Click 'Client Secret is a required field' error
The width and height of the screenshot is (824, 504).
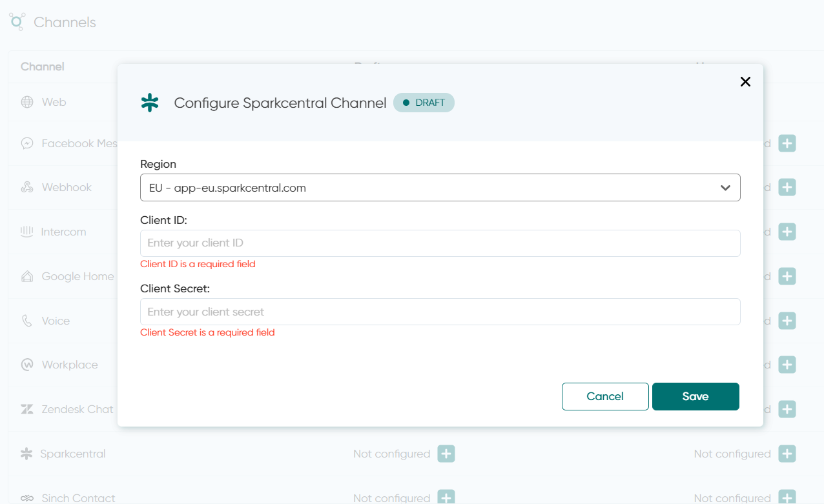(208, 332)
